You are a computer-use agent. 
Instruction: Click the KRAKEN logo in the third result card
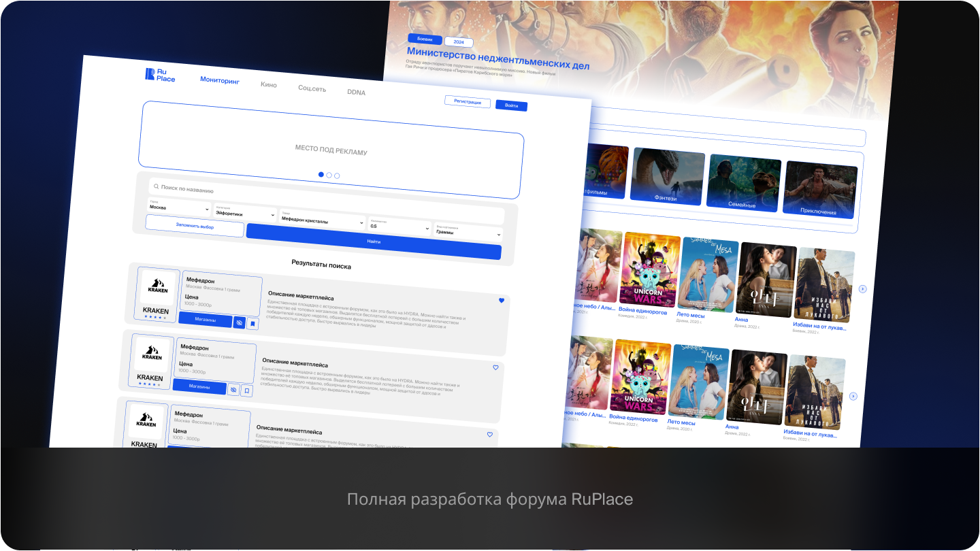point(146,420)
